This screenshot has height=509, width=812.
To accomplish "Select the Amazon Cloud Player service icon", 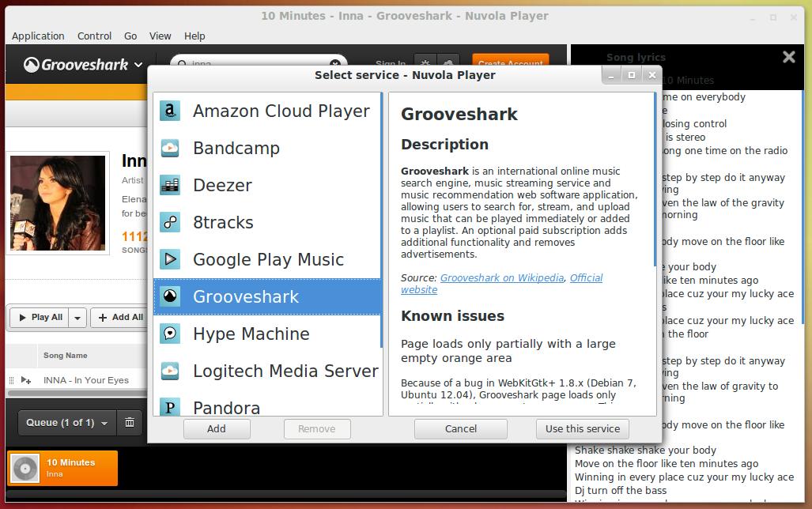I will [170, 111].
